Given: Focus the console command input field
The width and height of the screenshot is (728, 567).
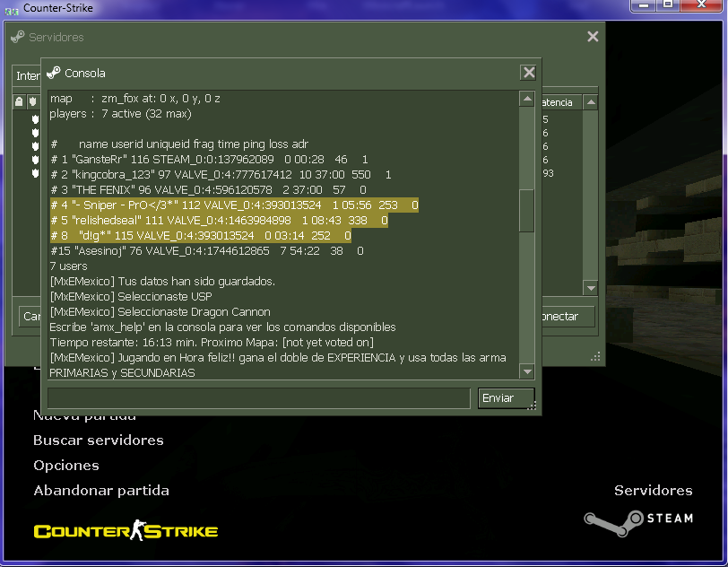Looking at the screenshot, I should click(259, 398).
